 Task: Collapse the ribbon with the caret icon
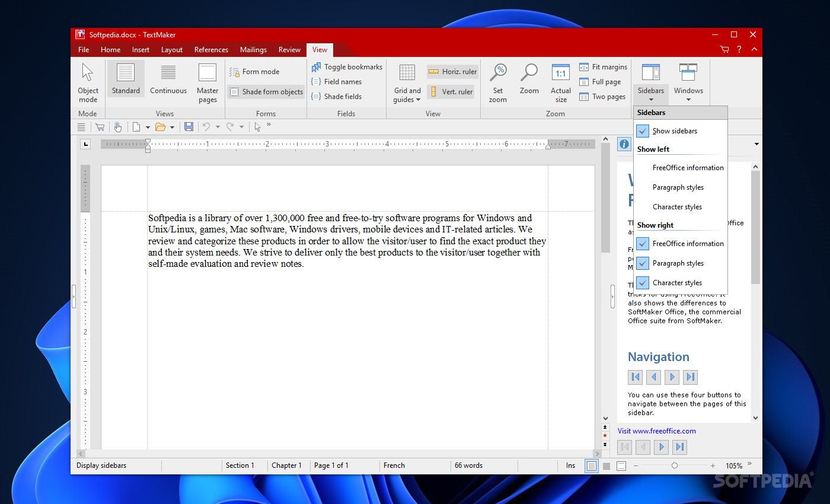click(754, 50)
